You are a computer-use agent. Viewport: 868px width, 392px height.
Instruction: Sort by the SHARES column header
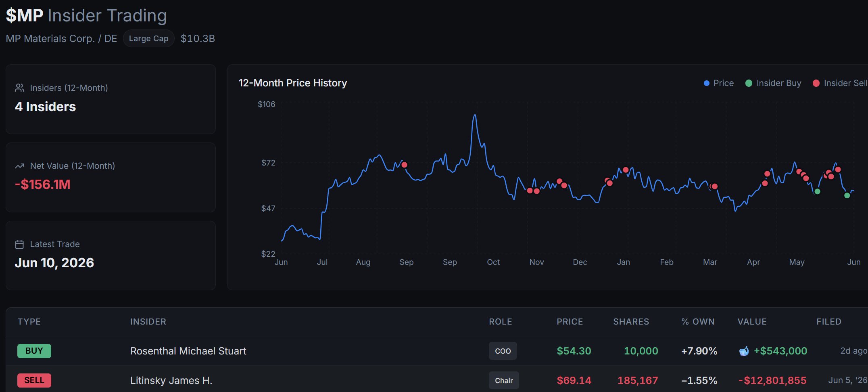[x=631, y=322]
